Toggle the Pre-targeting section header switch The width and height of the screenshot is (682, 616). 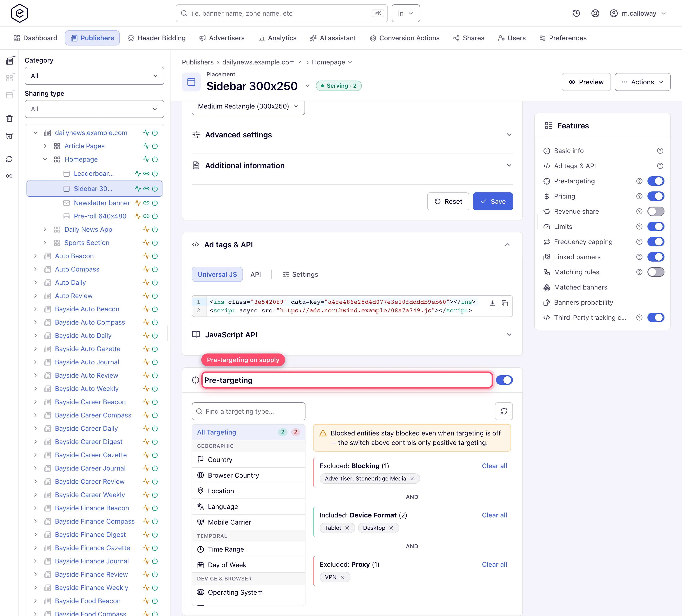[x=504, y=380]
